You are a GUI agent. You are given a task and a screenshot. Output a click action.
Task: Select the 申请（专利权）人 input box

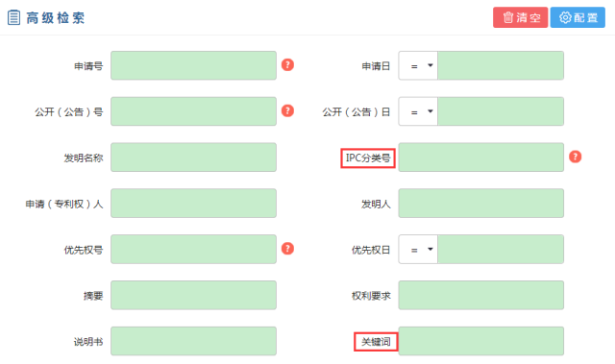[x=193, y=204]
